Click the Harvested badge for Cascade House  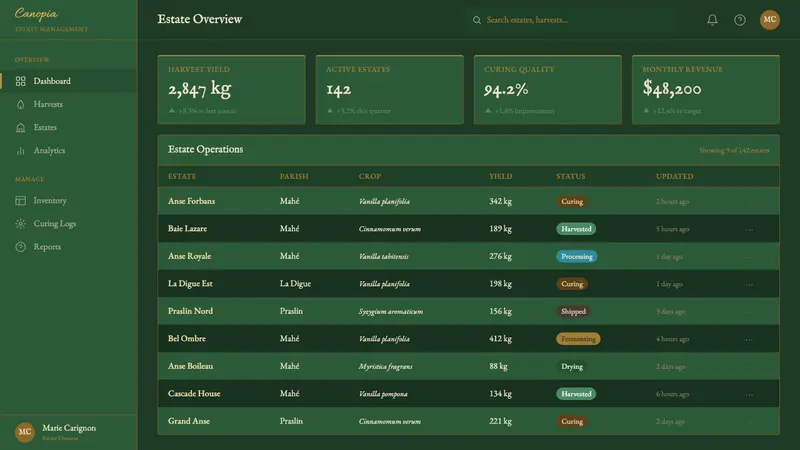pos(576,394)
